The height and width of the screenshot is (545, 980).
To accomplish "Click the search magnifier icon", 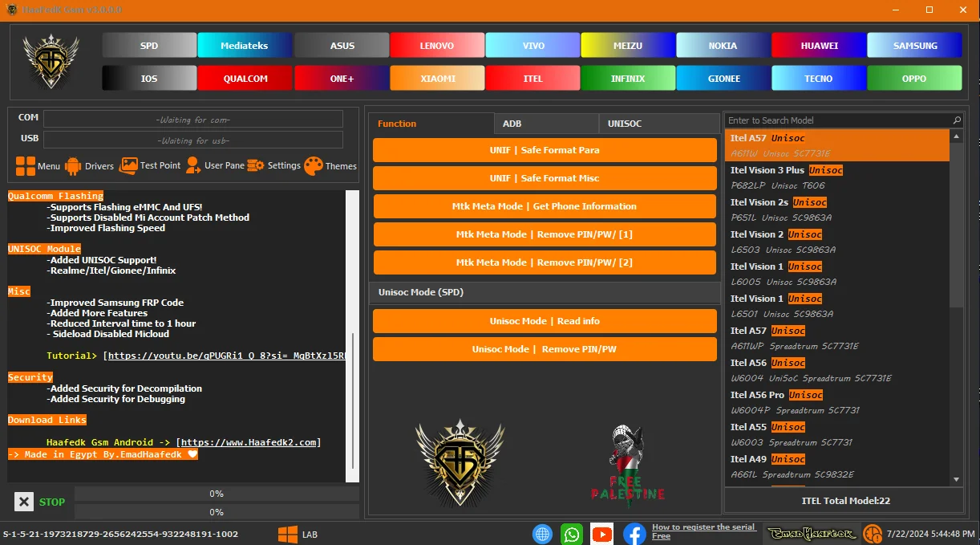I will point(957,120).
